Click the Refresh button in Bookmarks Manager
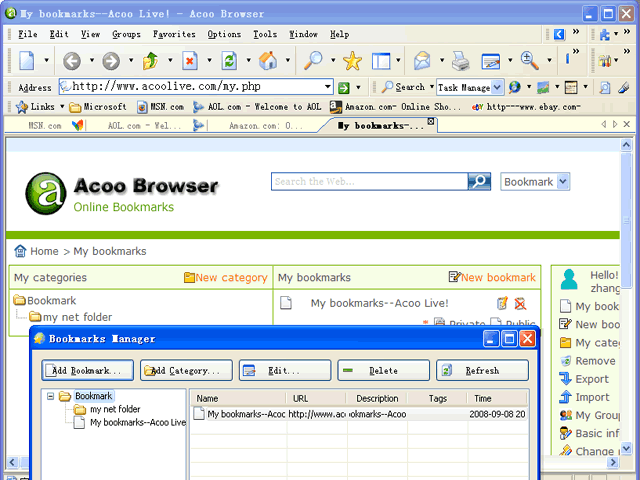 482,370
